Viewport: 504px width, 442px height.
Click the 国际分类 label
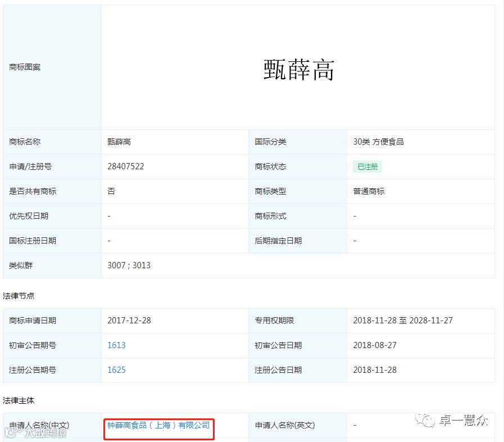(270, 142)
